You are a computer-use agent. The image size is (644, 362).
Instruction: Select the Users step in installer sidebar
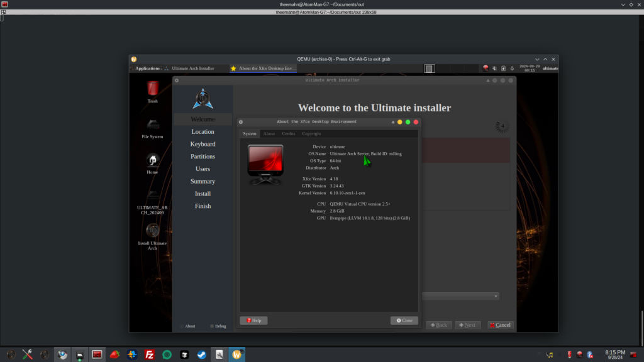[x=203, y=168]
